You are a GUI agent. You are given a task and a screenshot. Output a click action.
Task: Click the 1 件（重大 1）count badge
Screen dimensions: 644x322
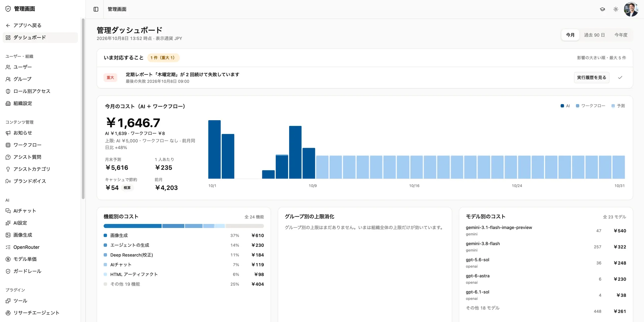tap(163, 58)
